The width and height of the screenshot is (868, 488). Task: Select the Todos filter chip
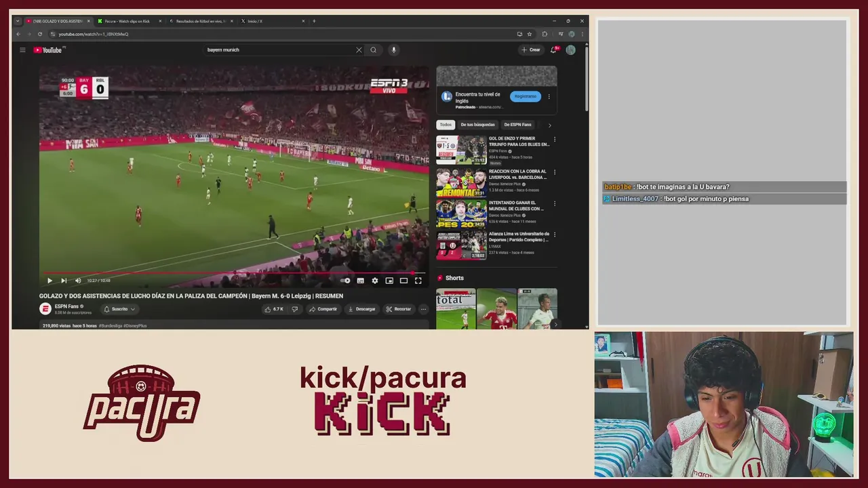[x=446, y=125]
